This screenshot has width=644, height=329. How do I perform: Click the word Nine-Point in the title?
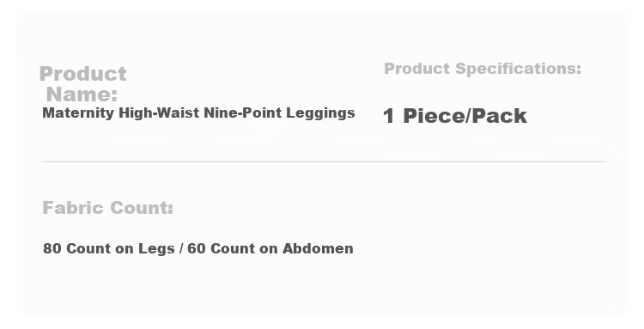coord(243,113)
